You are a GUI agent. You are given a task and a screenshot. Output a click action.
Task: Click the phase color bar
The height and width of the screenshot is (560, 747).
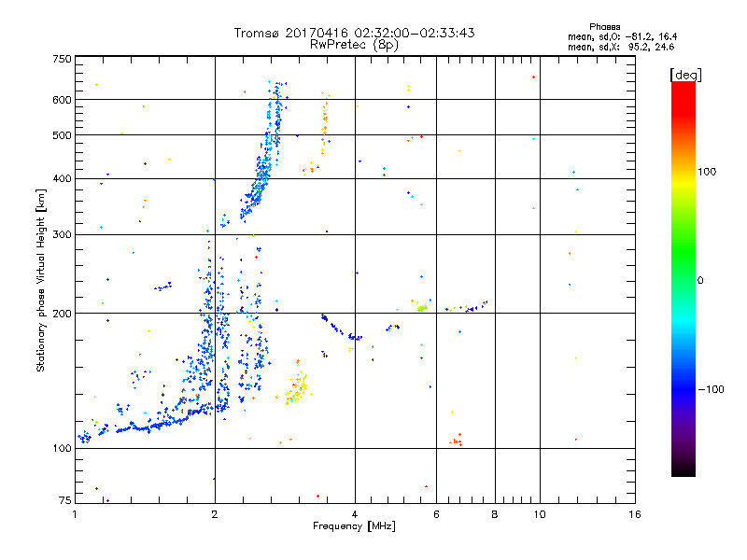[684, 279]
